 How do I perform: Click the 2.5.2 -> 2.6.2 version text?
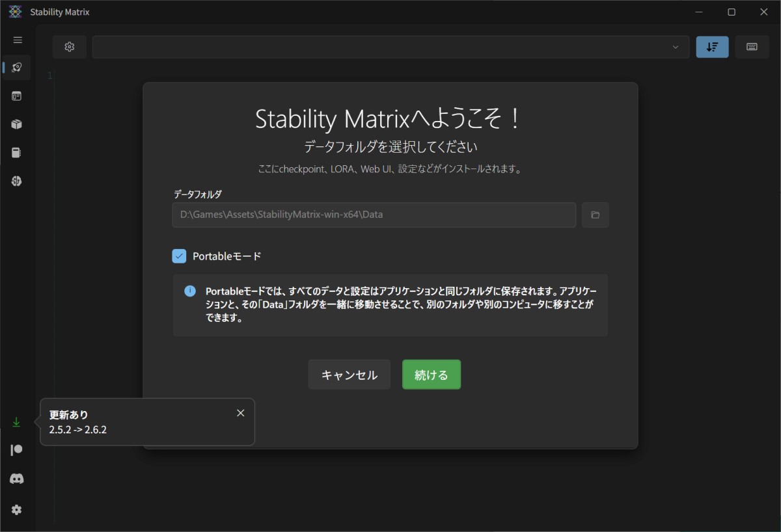[x=78, y=430]
